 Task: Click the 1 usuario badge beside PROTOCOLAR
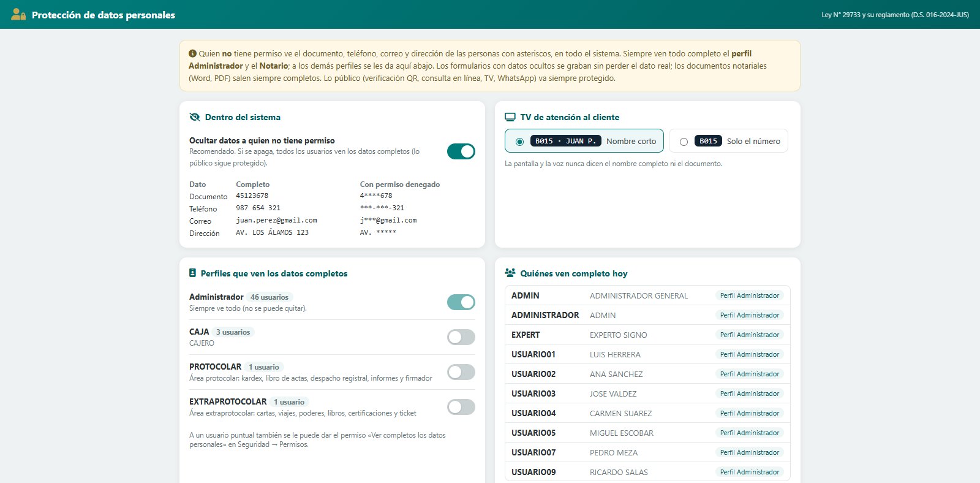(x=264, y=367)
